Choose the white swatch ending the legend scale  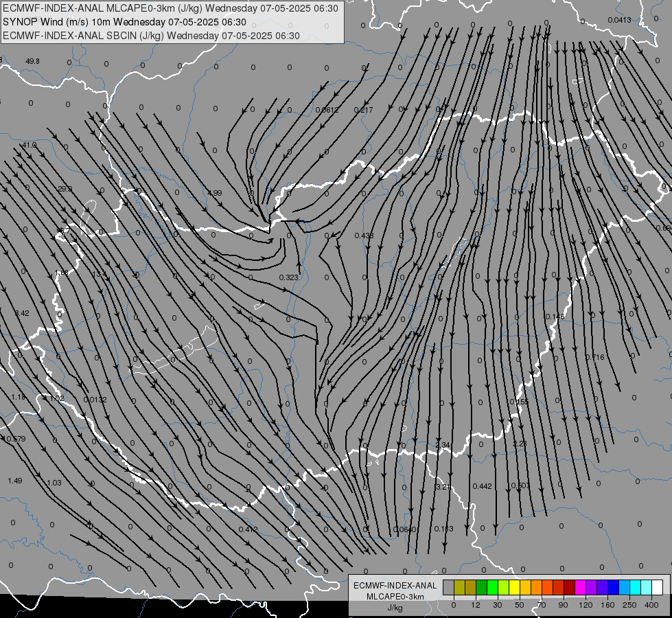pyautogui.click(x=658, y=588)
